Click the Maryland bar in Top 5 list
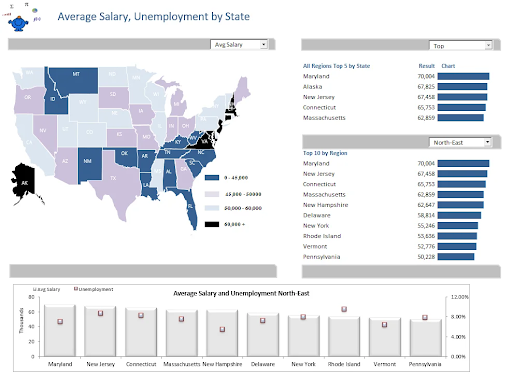512x375 pixels. (463, 76)
